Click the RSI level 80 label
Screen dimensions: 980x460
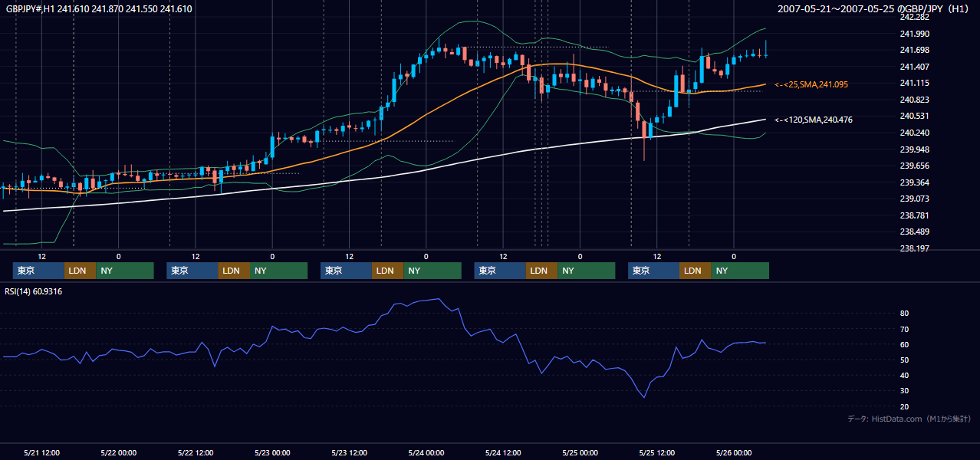click(x=904, y=314)
